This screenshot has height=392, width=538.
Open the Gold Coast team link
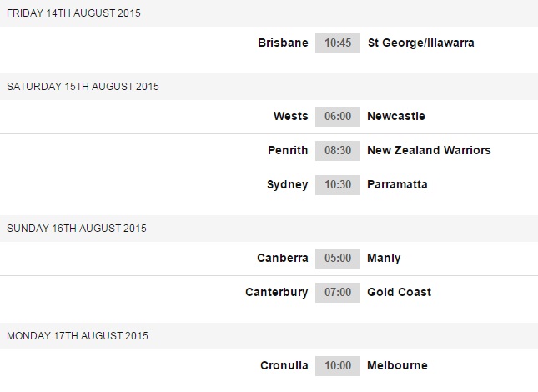399,293
